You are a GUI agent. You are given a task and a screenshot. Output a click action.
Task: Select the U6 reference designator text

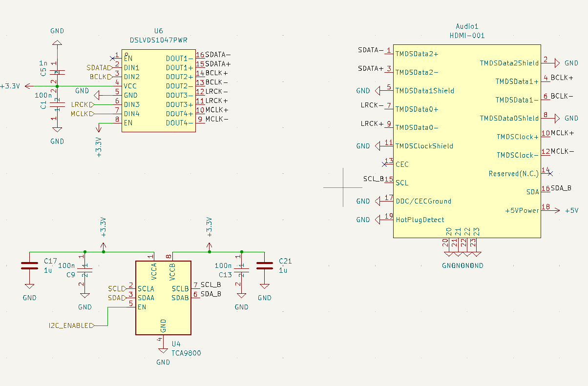[158, 31]
